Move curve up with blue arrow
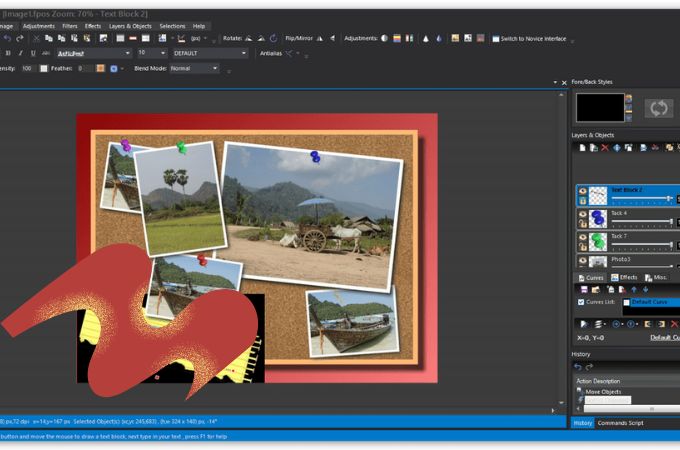The height and width of the screenshot is (450, 680). [634, 289]
